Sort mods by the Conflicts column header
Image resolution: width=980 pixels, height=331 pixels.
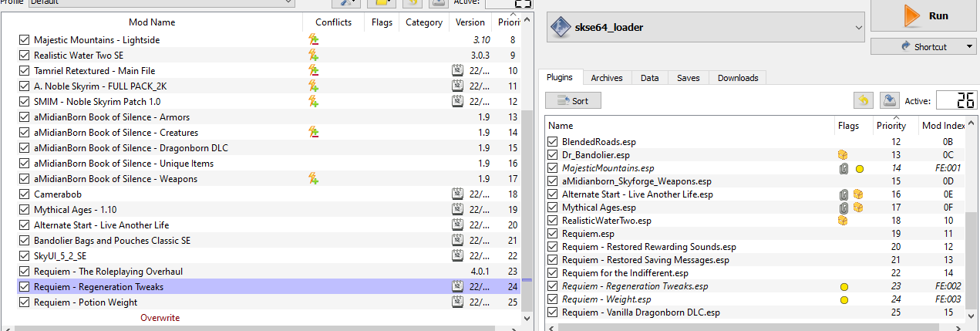pyautogui.click(x=333, y=22)
